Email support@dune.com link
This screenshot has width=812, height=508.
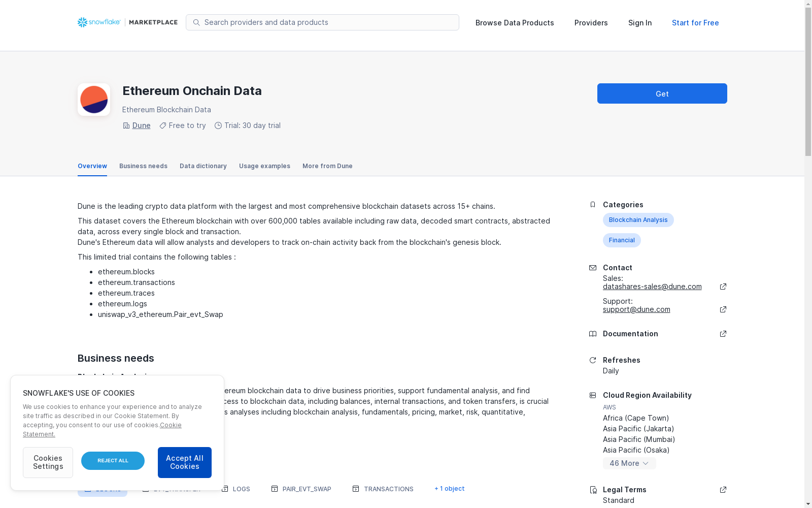636,309
